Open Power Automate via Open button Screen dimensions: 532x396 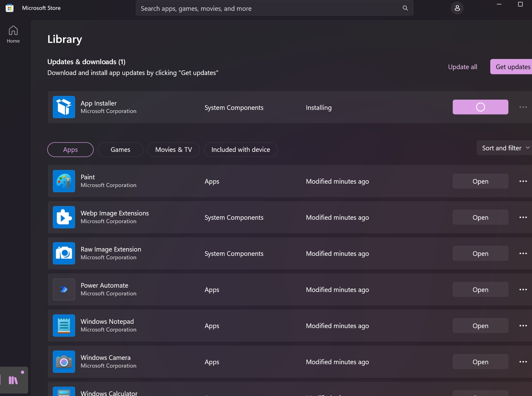pos(480,290)
